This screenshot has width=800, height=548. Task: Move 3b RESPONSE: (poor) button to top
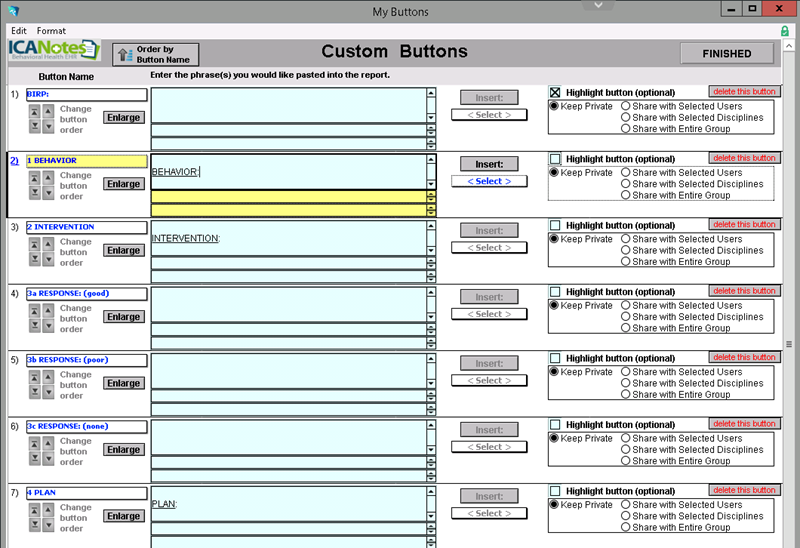34,377
